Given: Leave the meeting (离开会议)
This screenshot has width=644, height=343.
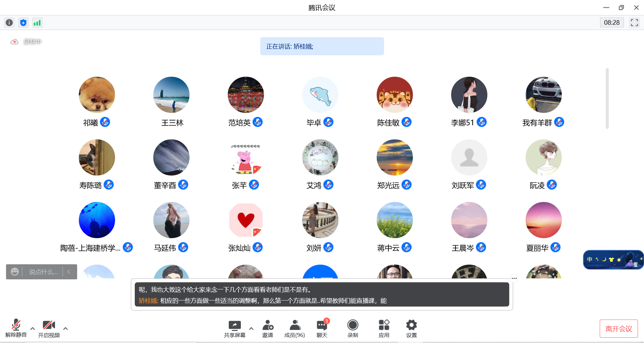Looking at the screenshot, I should (x=619, y=329).
